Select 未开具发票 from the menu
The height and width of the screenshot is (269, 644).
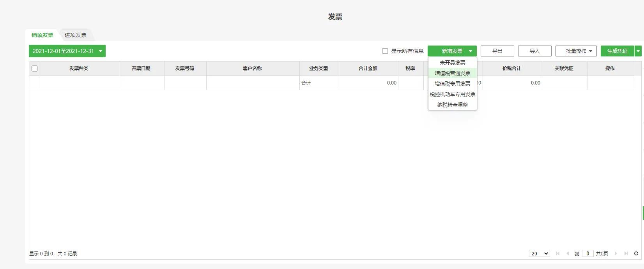pyautogui.click(x=452, y=63)
